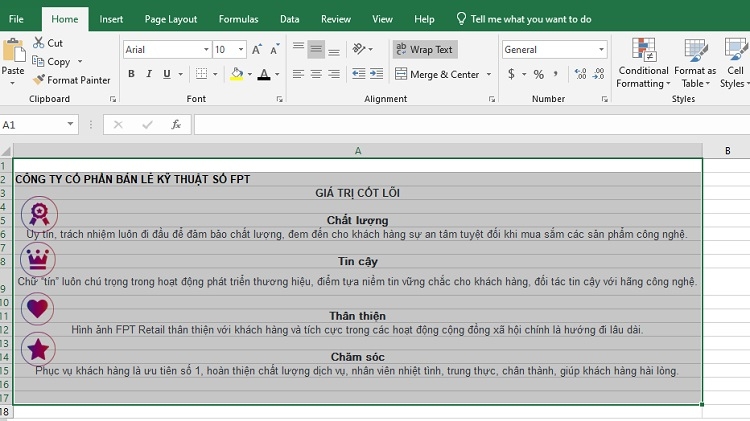Align text left
The image size is (750, 421).
pos(298,74)
